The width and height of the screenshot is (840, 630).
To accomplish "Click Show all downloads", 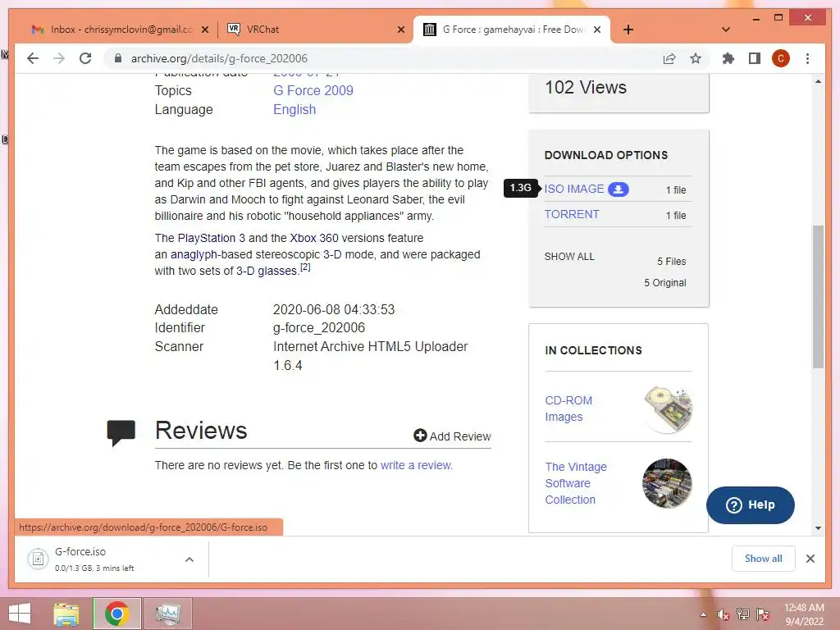I will (x=764, y=559).
